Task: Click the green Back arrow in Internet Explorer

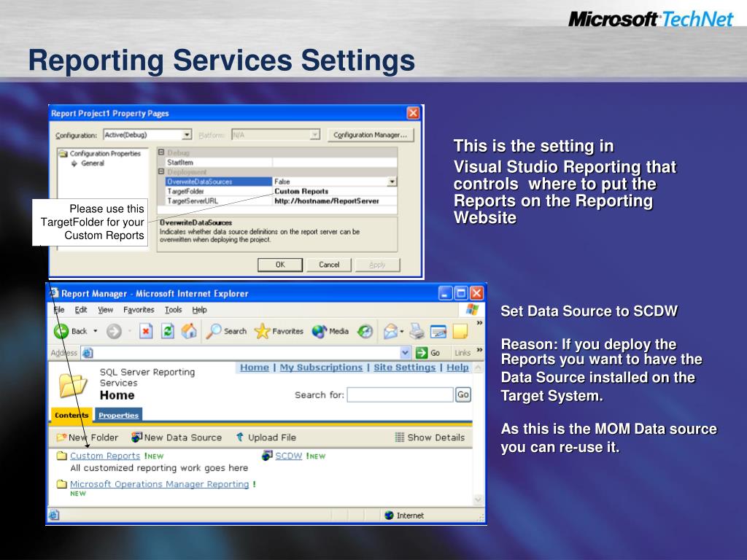Action: point(61,331)
